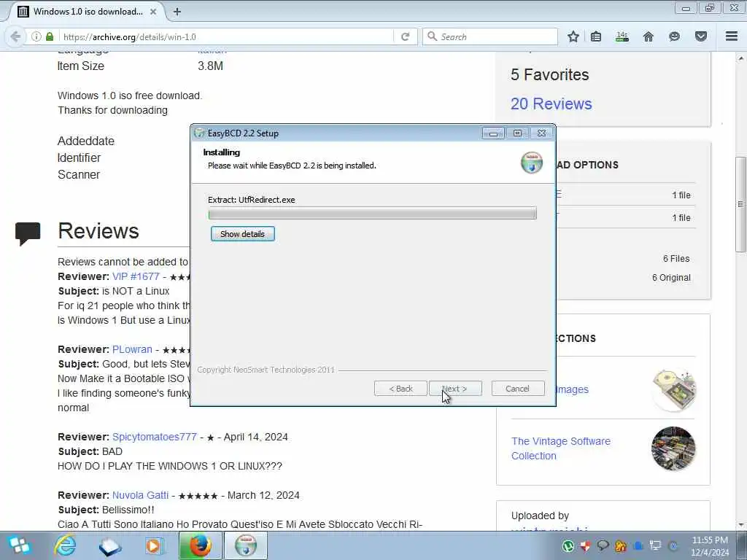Screen dimensions: 747x560
Task: Click the network computer tray icon
Action: click(656, 545)
